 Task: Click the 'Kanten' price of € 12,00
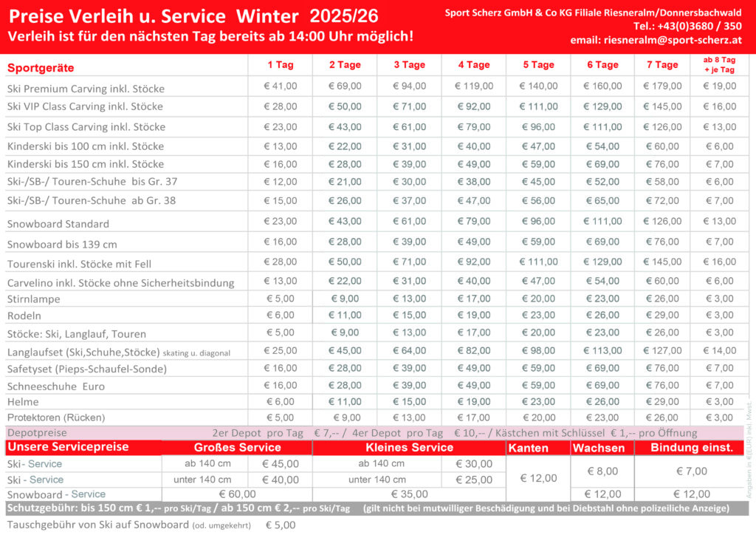(538, 478)
